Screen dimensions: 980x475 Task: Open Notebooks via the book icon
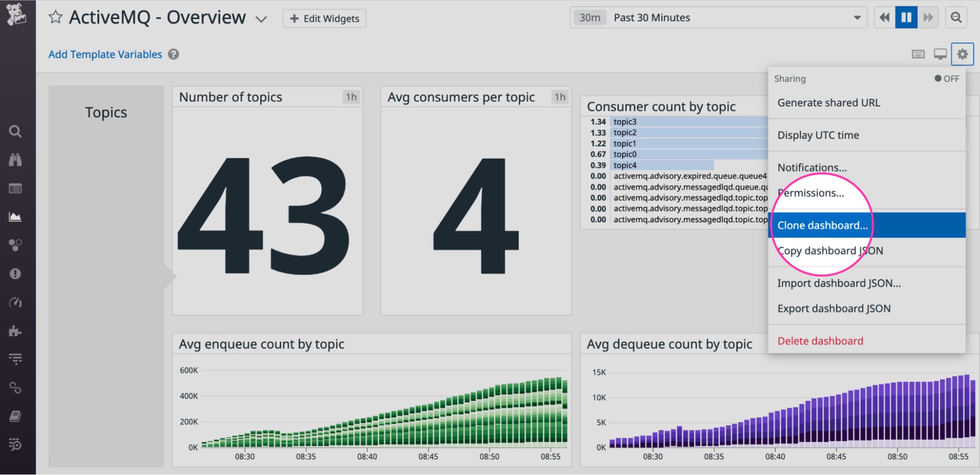point(16,415)
